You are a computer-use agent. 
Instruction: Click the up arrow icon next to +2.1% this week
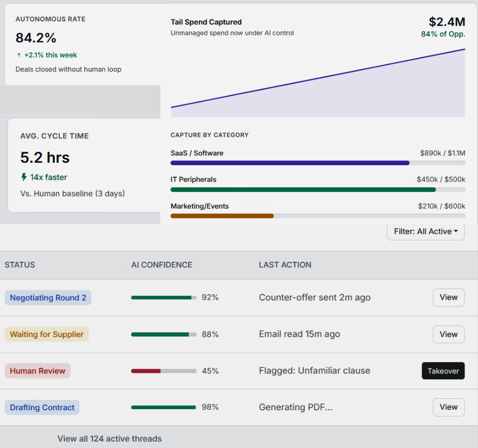coord(19,55)
